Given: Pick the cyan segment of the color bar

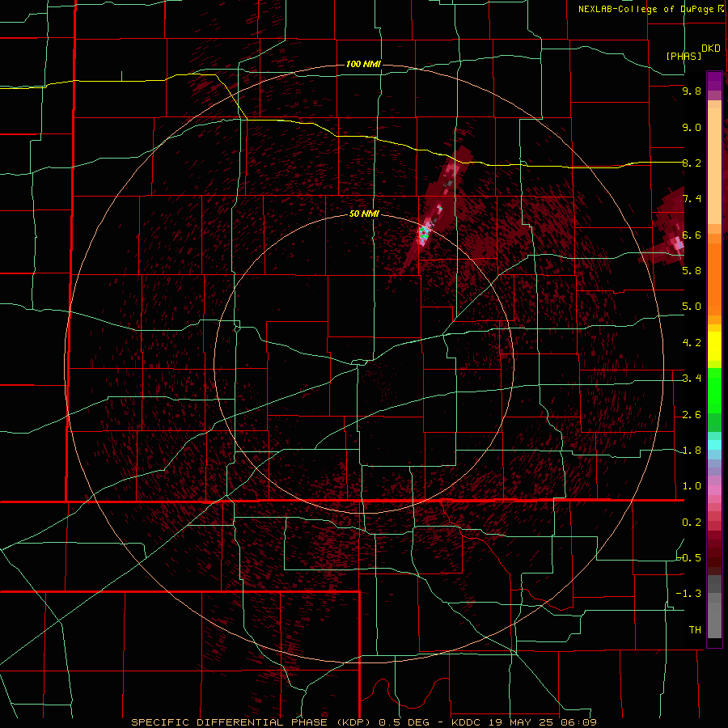Looking at the screenshot, I should click(714, 445).
